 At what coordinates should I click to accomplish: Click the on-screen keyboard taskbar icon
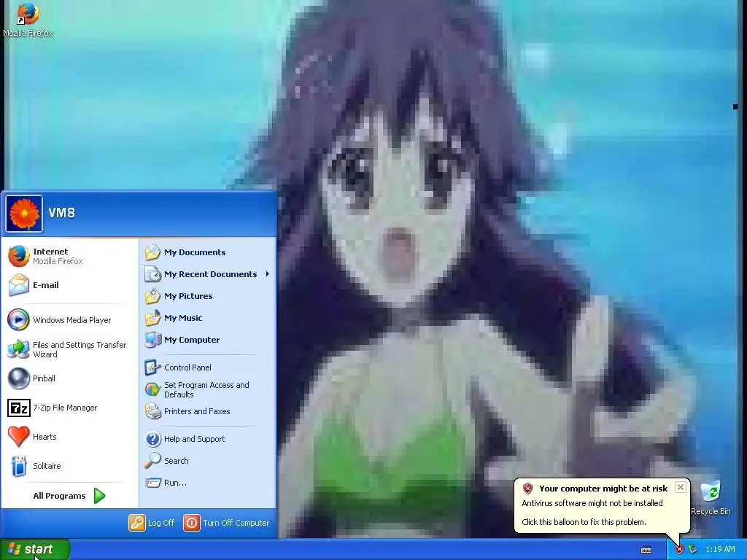[x=646, y=550]
